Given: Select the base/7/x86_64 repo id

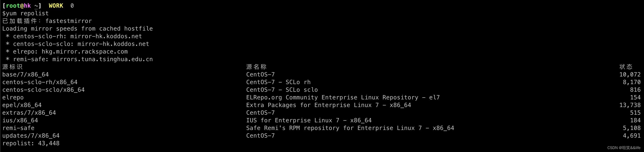Looking at the screenshot, I should [x=26, y=74].
